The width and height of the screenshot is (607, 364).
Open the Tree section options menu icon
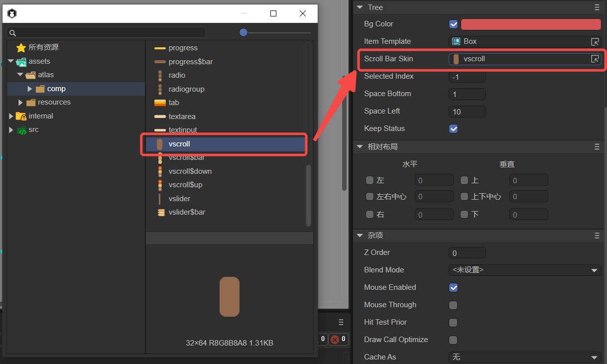[597, 7]
